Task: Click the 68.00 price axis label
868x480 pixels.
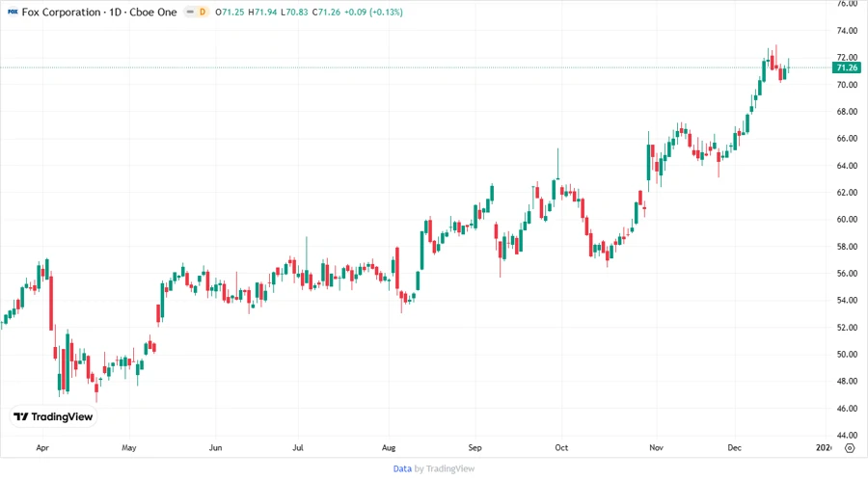Action: [x=847, y=111]
